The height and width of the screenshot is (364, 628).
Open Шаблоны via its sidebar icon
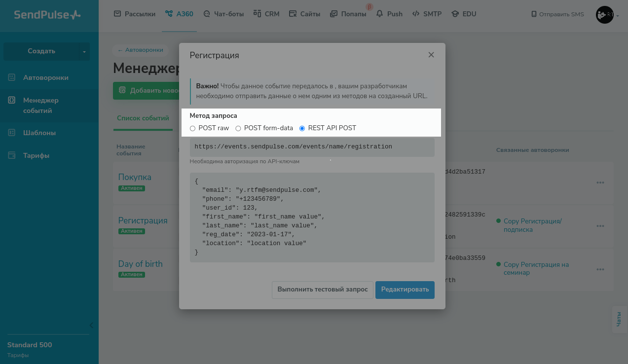(x=12, y=133)
